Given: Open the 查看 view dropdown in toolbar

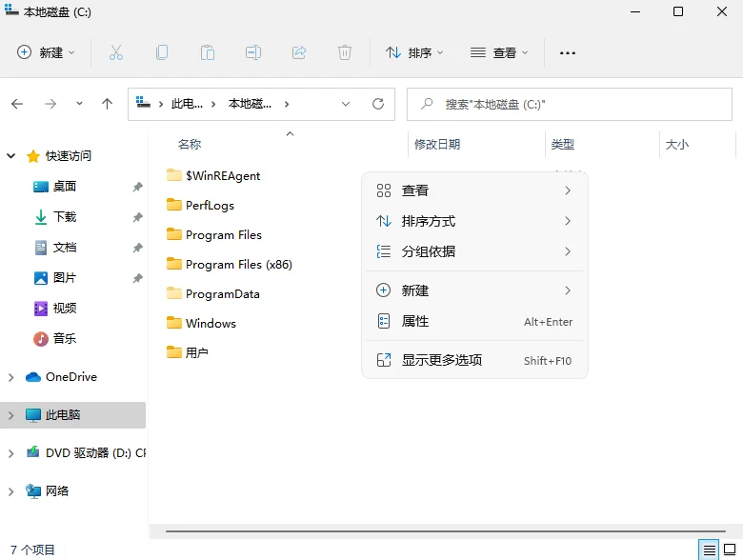Looking at the screenshot, I should click(x=499, y=52).
